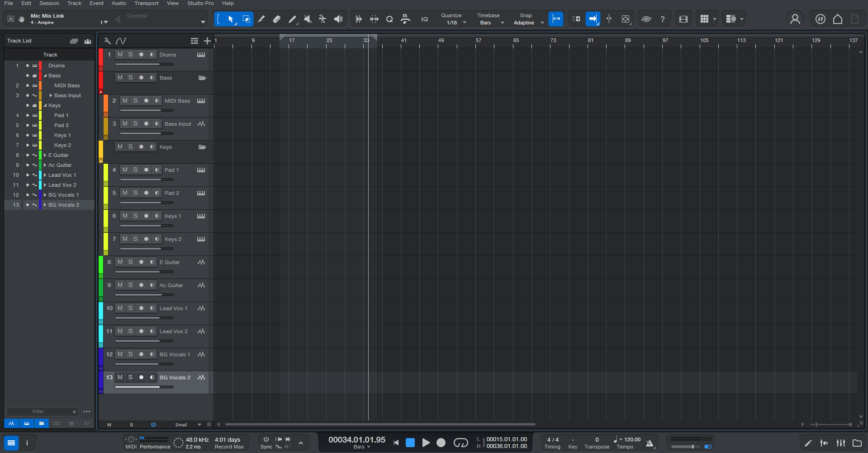Enable loop playback in the transport

click(461, 443)
